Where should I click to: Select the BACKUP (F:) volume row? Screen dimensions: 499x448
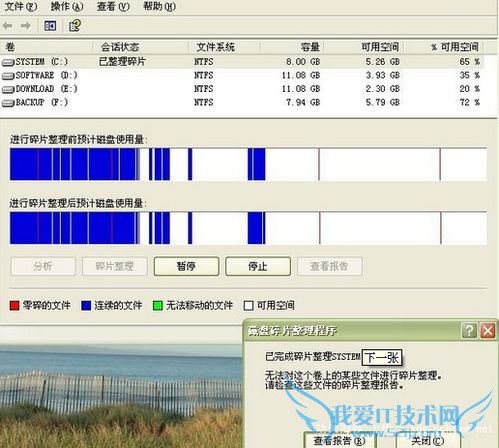tap(243, 102)
